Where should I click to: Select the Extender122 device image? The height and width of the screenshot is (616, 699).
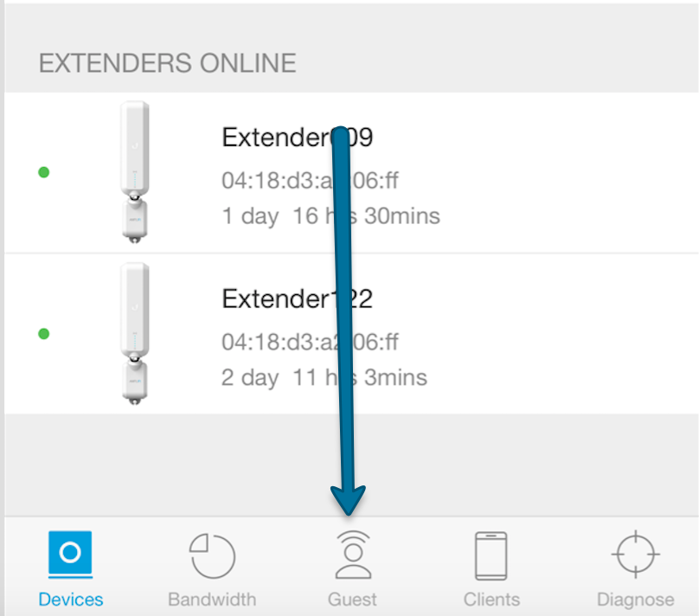[134, 333]
